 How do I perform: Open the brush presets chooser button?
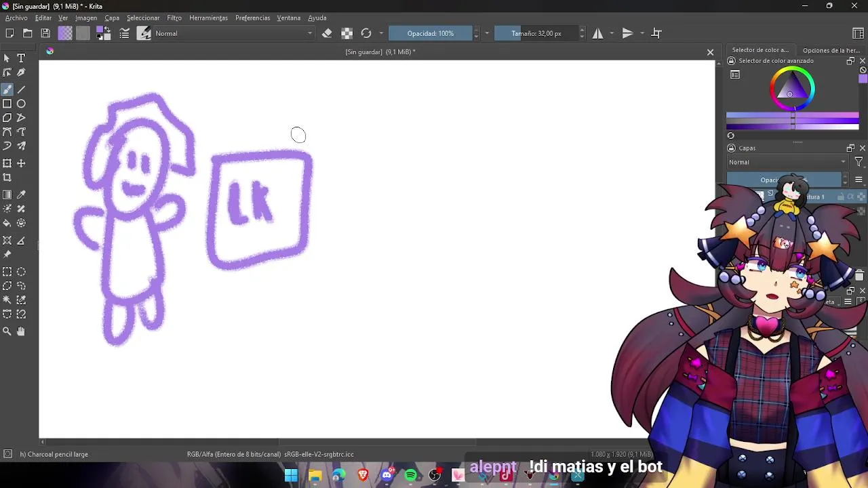click(144, 33)
